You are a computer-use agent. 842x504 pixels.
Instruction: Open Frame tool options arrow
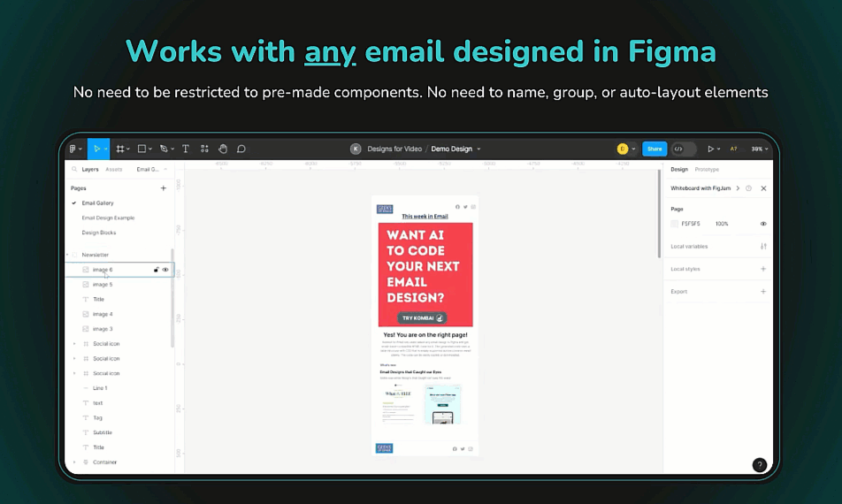[127, 149]
